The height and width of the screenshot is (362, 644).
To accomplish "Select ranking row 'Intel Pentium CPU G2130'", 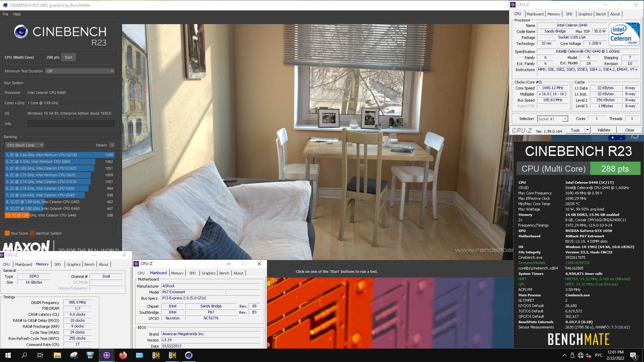I will tap(60, 155).
